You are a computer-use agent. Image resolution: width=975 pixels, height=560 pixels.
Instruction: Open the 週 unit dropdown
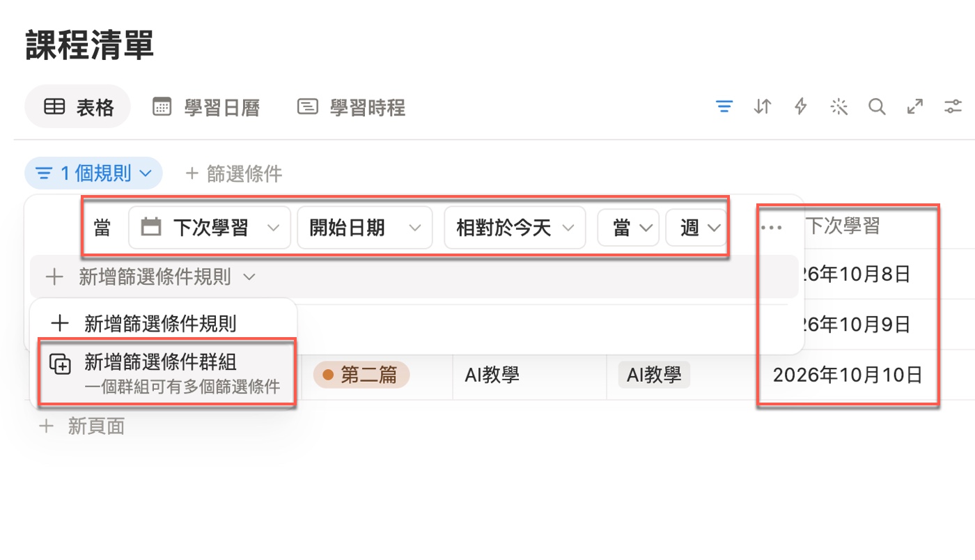point(696,228)
